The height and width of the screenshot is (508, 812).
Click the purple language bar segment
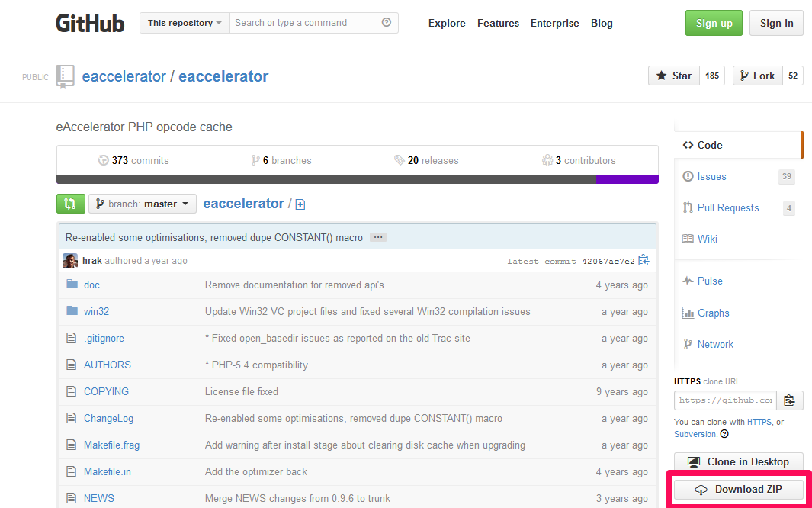tap(627, 179)
